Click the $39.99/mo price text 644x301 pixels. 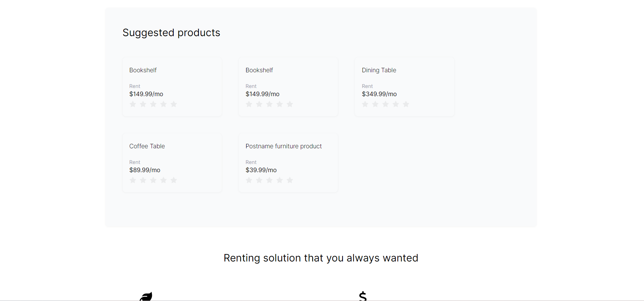[x=261, y=170]
